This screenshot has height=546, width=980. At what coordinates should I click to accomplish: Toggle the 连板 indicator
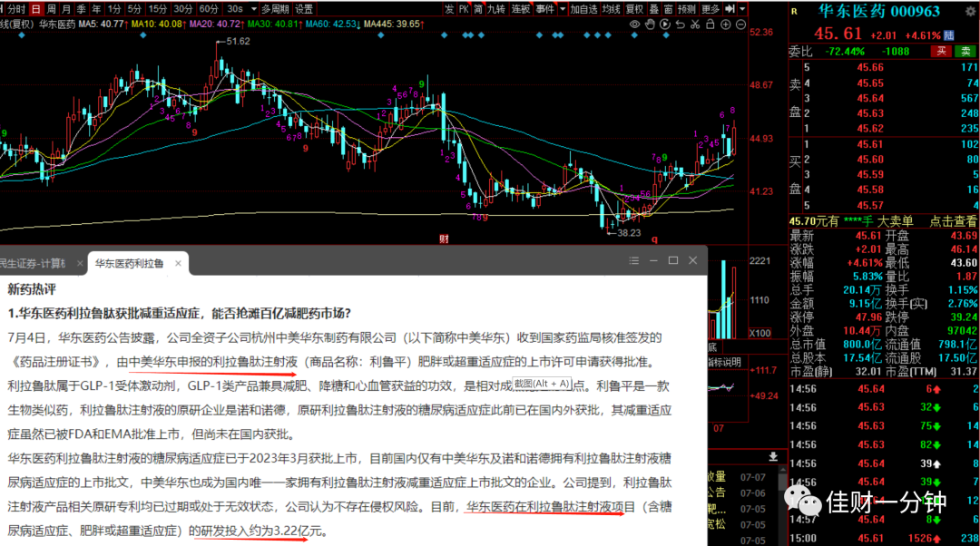[x=521, y=9]
